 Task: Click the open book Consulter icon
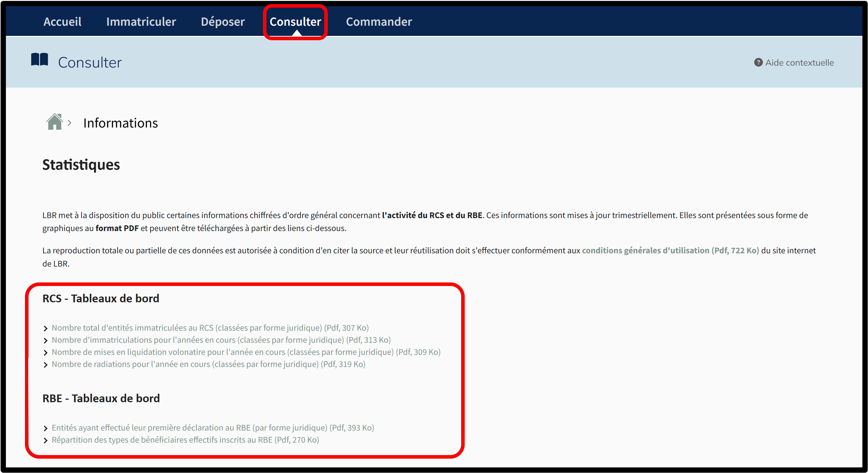tap(39, 60)
